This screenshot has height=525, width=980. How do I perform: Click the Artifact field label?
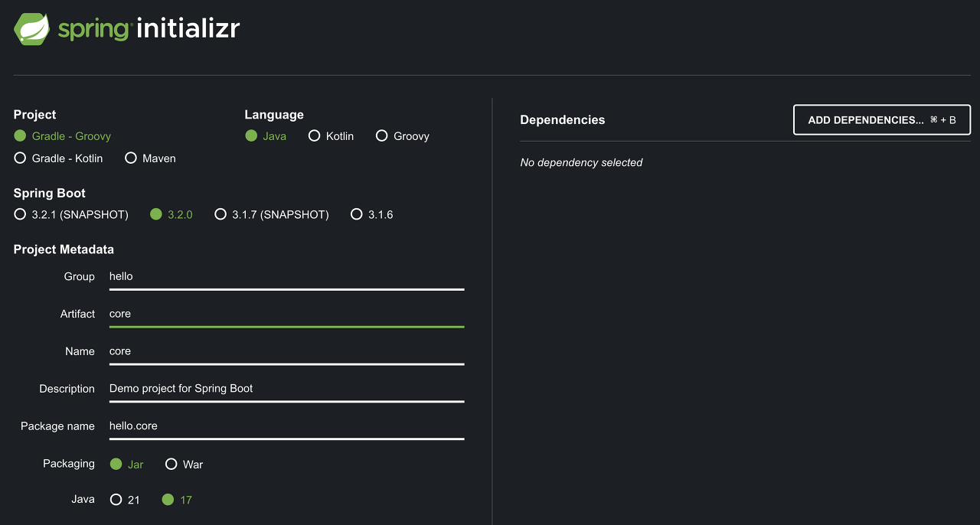point(78,314)
